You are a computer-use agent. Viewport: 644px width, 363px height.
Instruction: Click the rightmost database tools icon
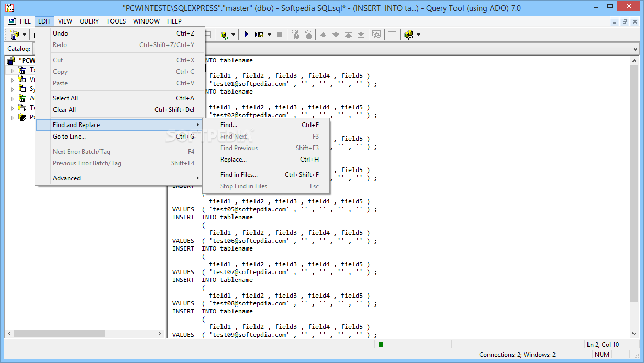(x=409, y=35)
